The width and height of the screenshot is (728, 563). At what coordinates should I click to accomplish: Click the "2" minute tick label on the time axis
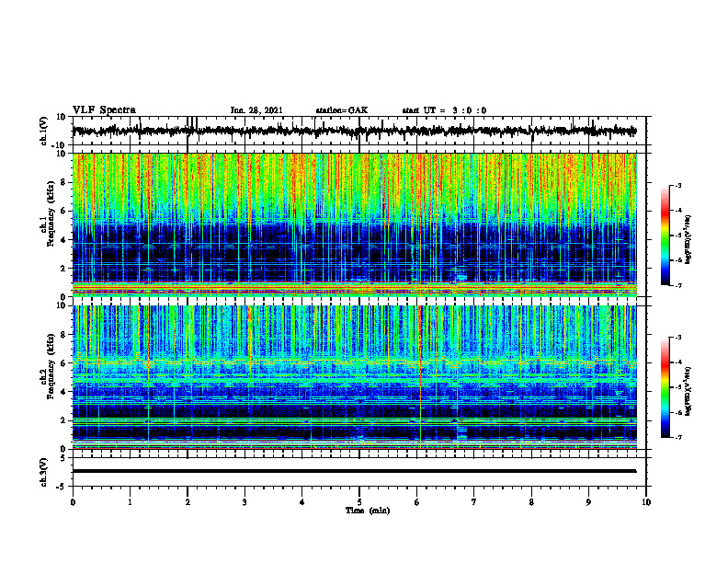click(x=188, y=502)
